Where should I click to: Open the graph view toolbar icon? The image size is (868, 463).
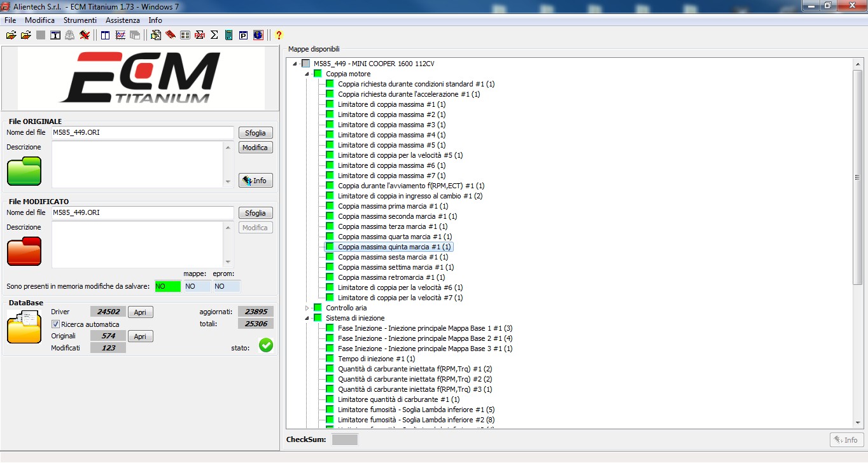coord(120,35)
